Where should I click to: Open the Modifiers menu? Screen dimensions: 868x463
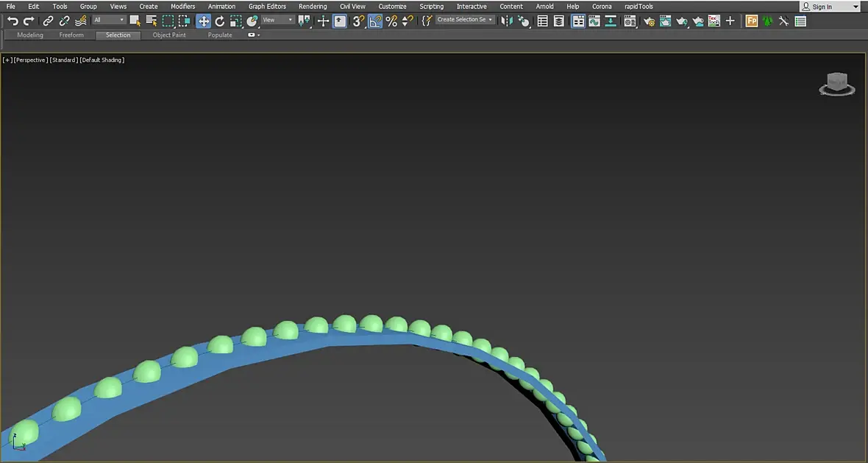[x=182, y=7]
